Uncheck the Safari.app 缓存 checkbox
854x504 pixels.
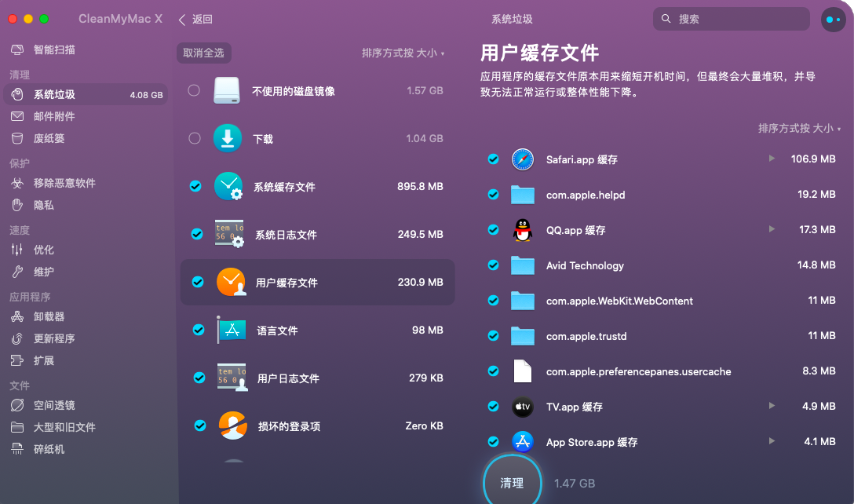click(494, 159)
